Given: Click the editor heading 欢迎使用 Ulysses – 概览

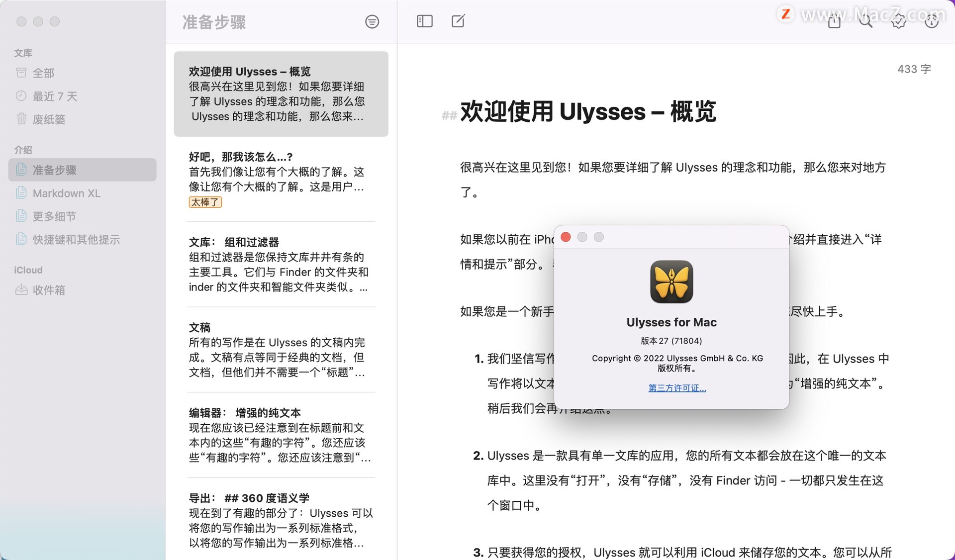Looking at the screenshot, I should (x=588, y=111).
